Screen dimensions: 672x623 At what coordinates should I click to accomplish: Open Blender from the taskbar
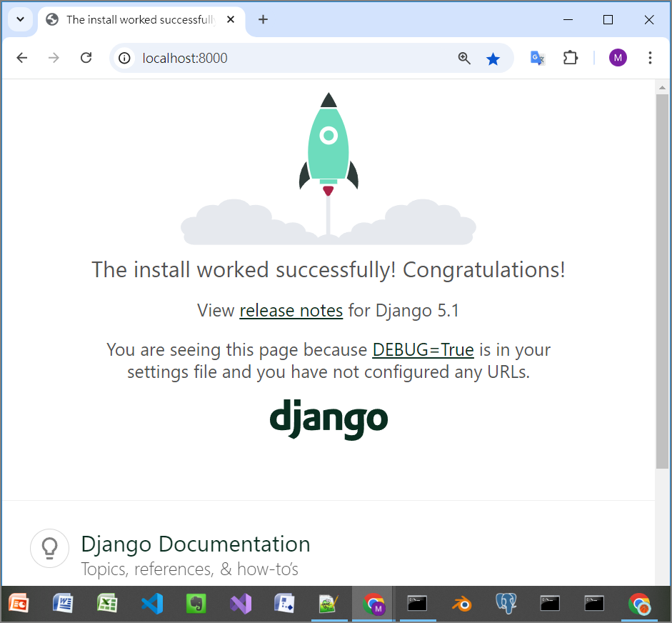pos(462,604)
